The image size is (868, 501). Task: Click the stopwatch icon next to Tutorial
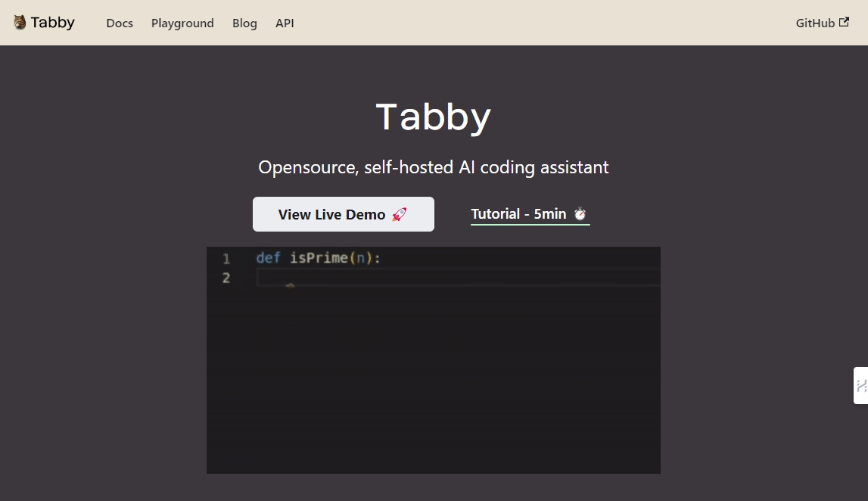[x=580, y=213]
